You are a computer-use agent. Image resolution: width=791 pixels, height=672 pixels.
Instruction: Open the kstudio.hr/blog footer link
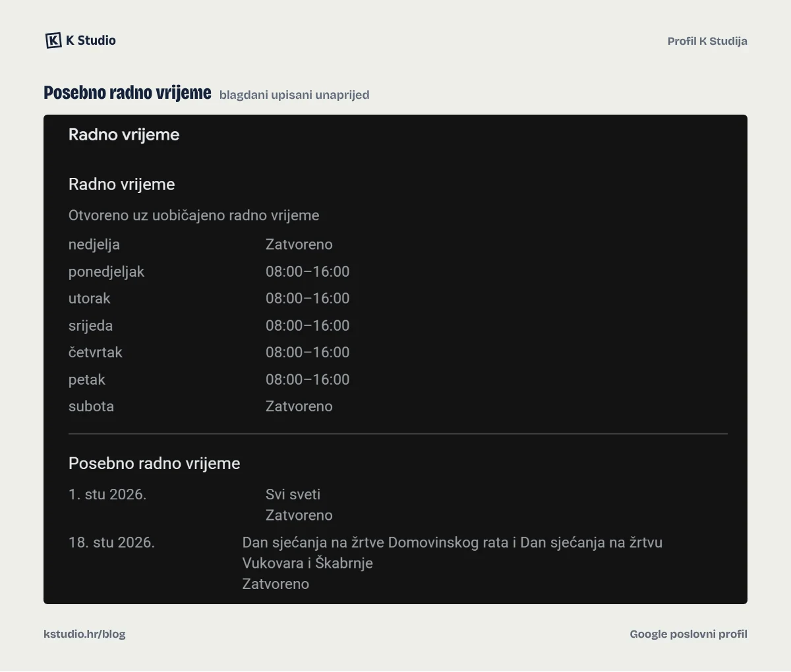click(84, 634)
